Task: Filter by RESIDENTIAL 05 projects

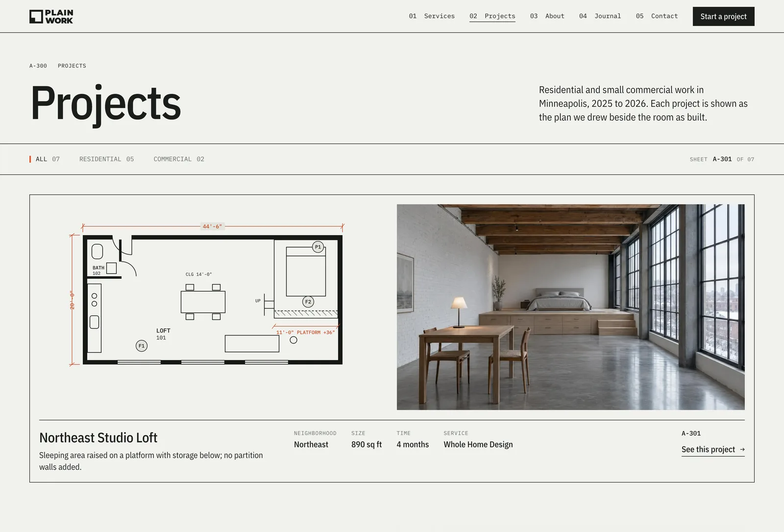Action: pyautogui.click(x=106, y=159)
